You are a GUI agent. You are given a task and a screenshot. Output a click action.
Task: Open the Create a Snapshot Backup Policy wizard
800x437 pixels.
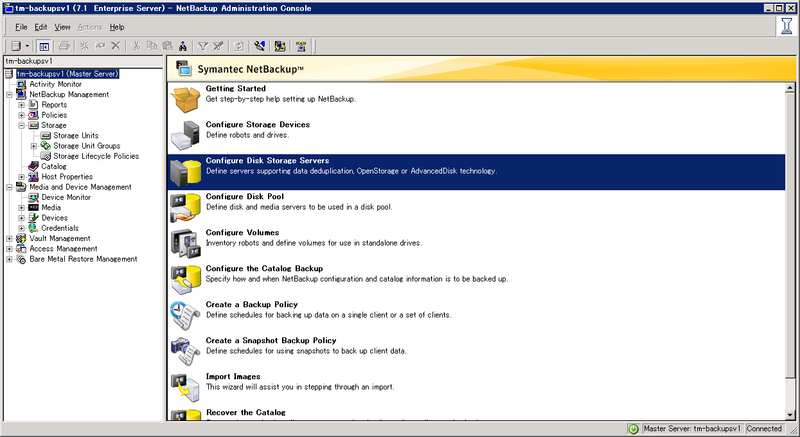pos(477,351)
